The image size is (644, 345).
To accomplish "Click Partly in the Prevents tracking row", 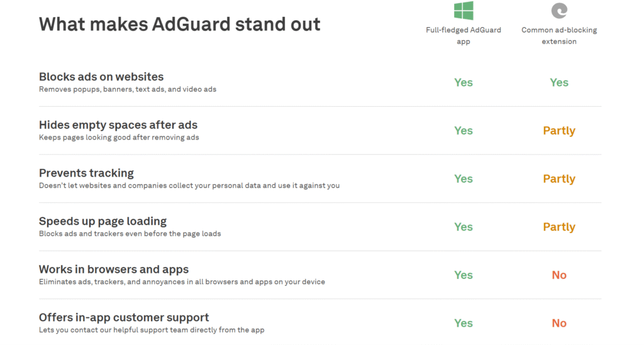I will click(559, 179).
